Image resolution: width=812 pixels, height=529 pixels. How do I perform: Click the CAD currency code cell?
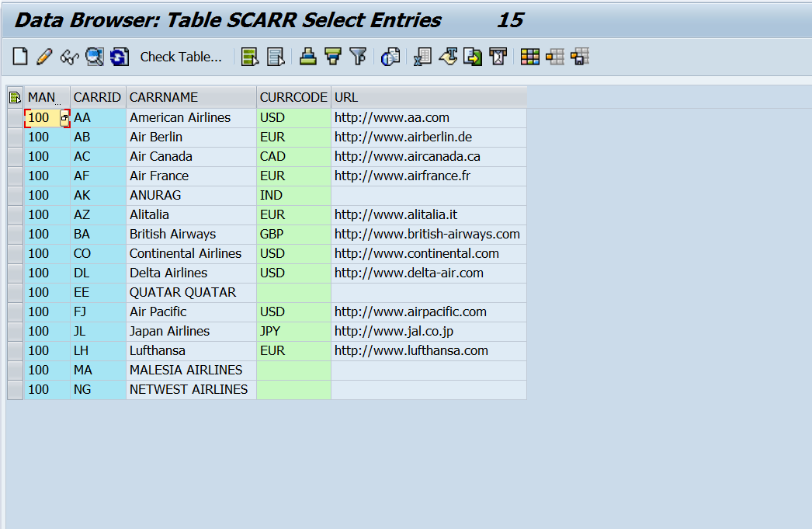click(293, 156)
